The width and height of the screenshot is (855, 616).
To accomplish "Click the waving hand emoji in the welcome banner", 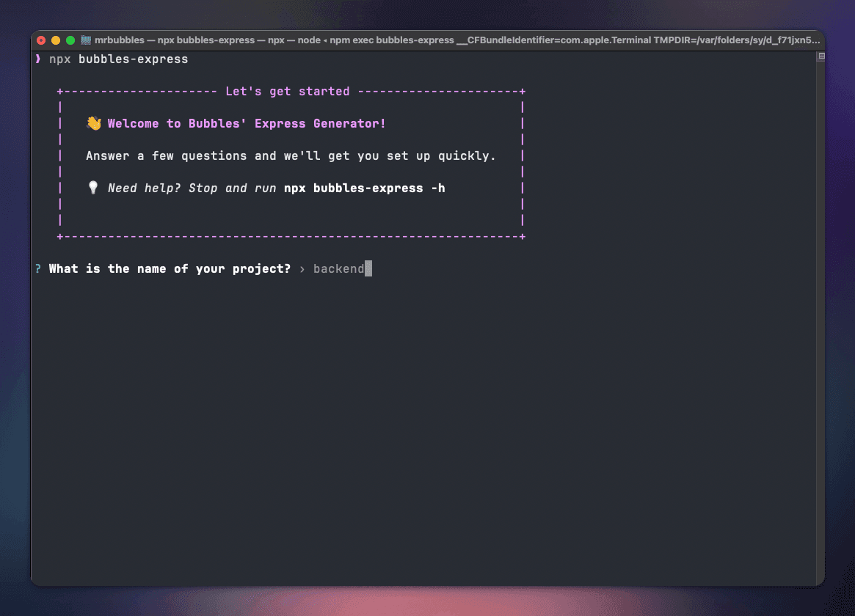I will [93, 123].
